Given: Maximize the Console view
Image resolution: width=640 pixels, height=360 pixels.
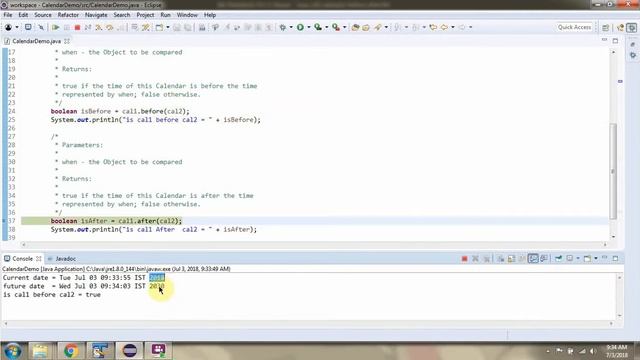Looking at the screenshot, I should [616, 258].
